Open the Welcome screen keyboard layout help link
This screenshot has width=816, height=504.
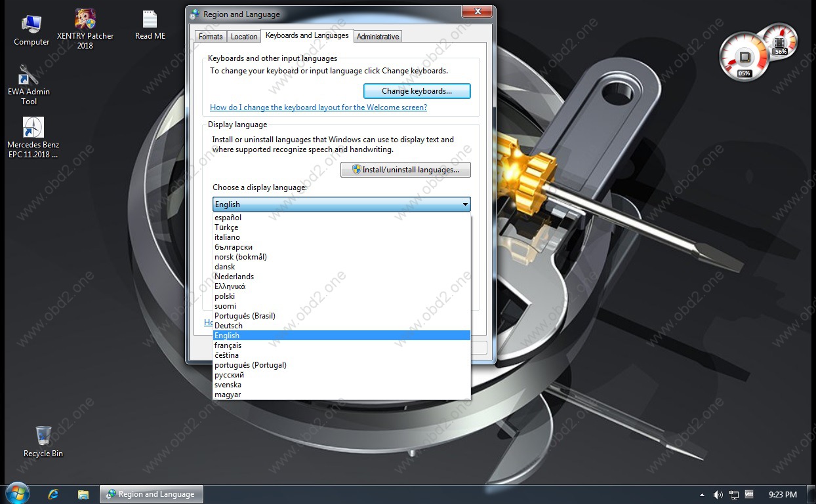[318, 107]
